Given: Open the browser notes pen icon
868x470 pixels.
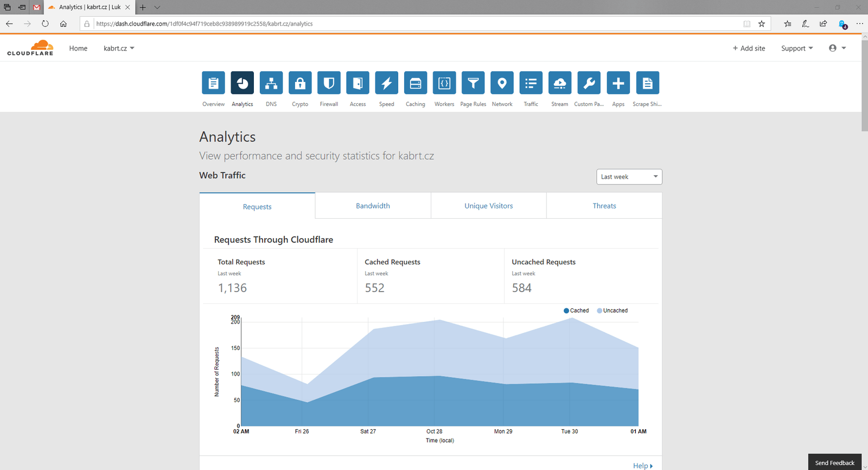Looking at the screenshot, I should point(806,24).
